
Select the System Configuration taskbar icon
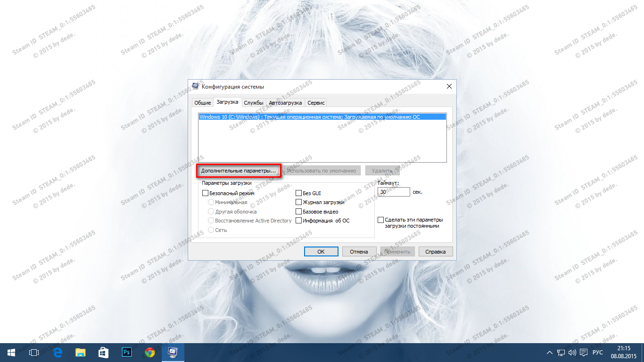pyautogui.click(x=173, y=352)
